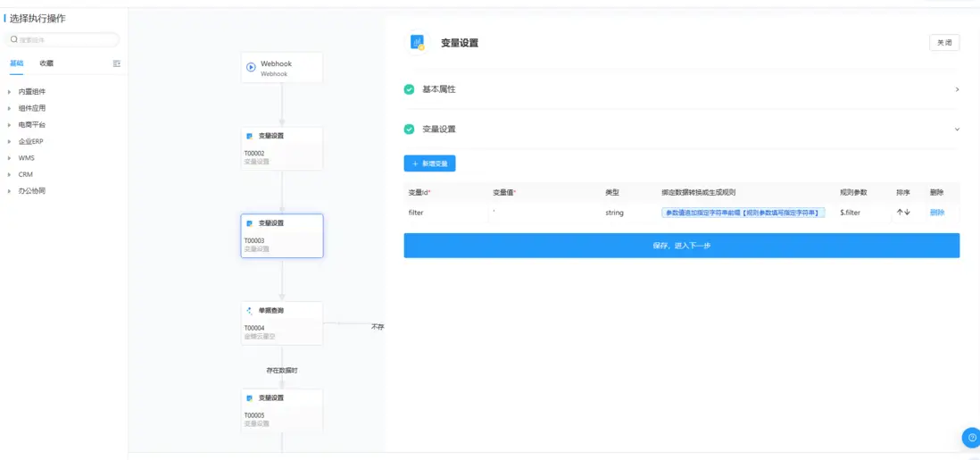Select the T00002 变量设置 node
The width and height of the screenshot is (980, 460).
(282, 148)
